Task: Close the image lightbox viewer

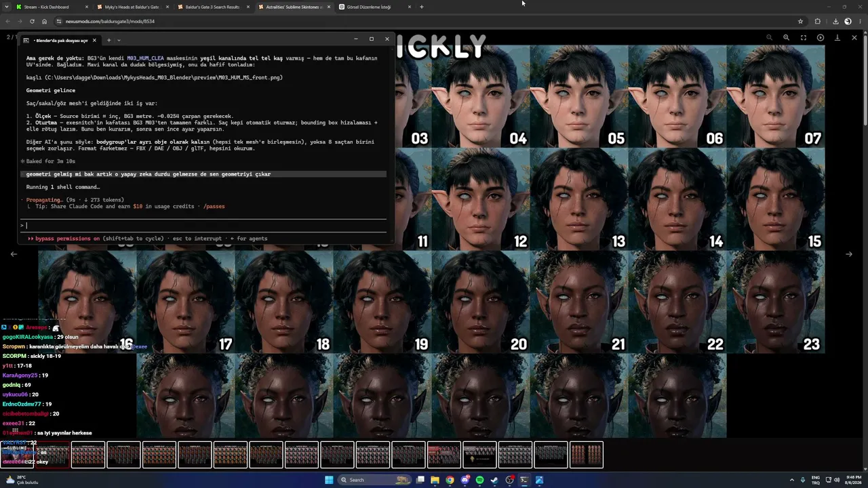Action: pyautogui.click(x=854, y=38)
